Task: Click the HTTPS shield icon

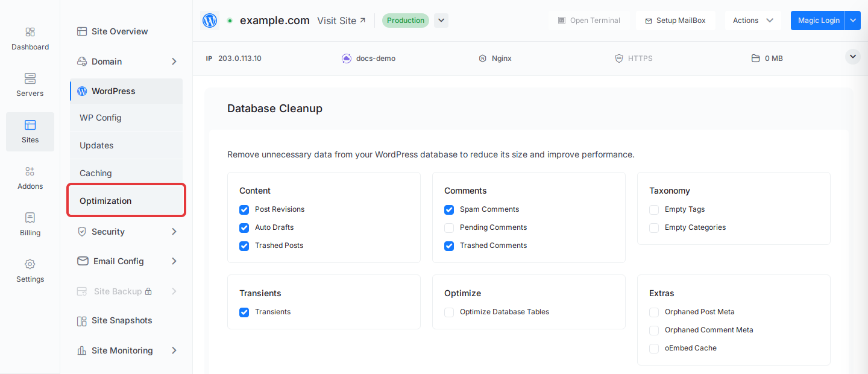Action: [x=618, y=59]
